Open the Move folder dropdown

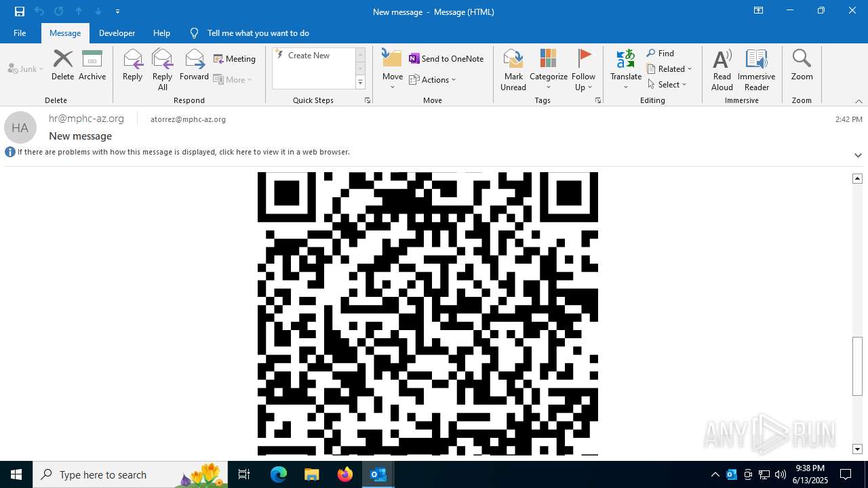tap(393, 70)
